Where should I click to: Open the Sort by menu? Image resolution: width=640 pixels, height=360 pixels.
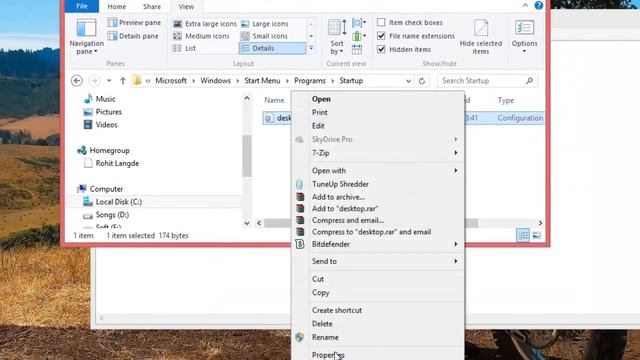click(337, 37)
